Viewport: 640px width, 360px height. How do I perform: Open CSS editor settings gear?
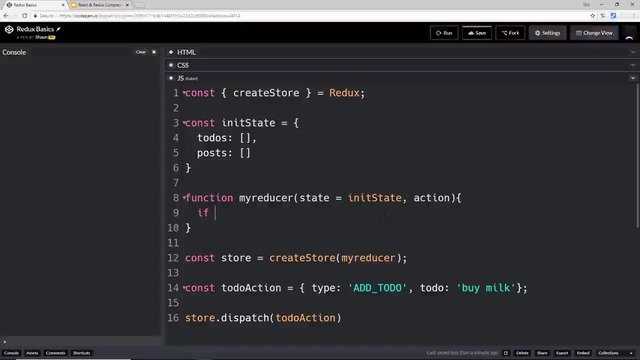171,65
